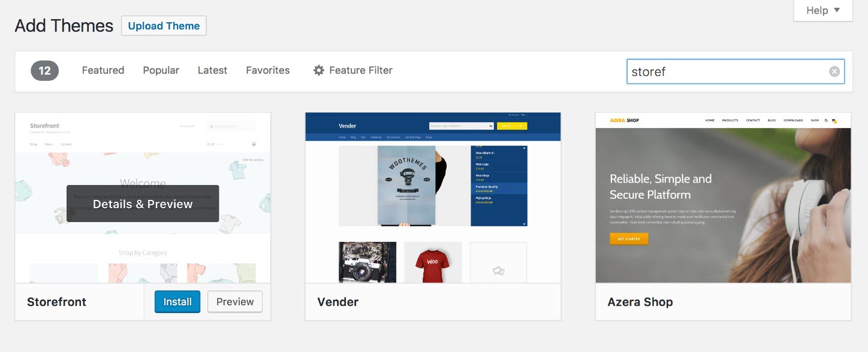Show the Latest themes tab
The image size is (868, 352).
click(x=212, y=71)
